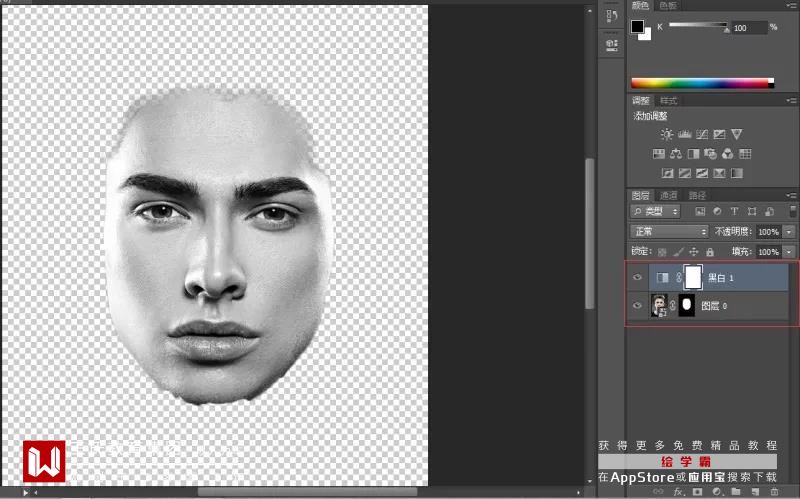Viewport: 800px width, 499px height.
Task: Add an Invert adjustment
Action: 667,173
